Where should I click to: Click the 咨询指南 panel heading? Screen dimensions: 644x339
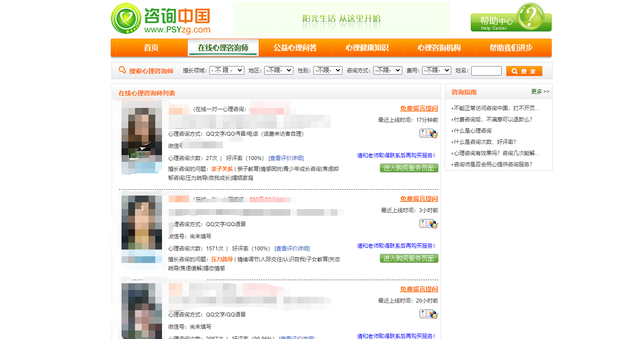[x=464, y=92]
